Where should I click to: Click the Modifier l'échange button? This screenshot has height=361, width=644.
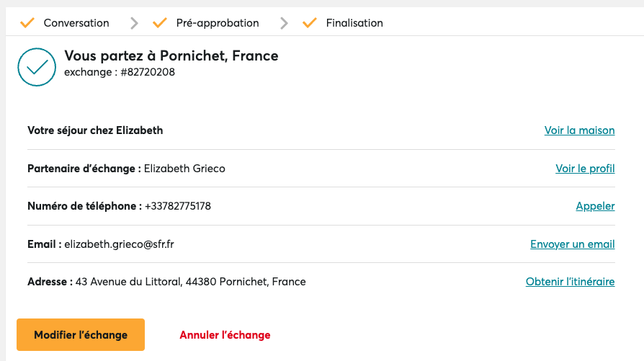tap(81, 335)
